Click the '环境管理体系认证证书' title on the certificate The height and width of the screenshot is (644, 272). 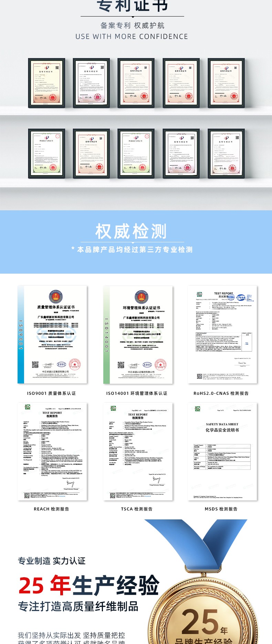point(142,308)
